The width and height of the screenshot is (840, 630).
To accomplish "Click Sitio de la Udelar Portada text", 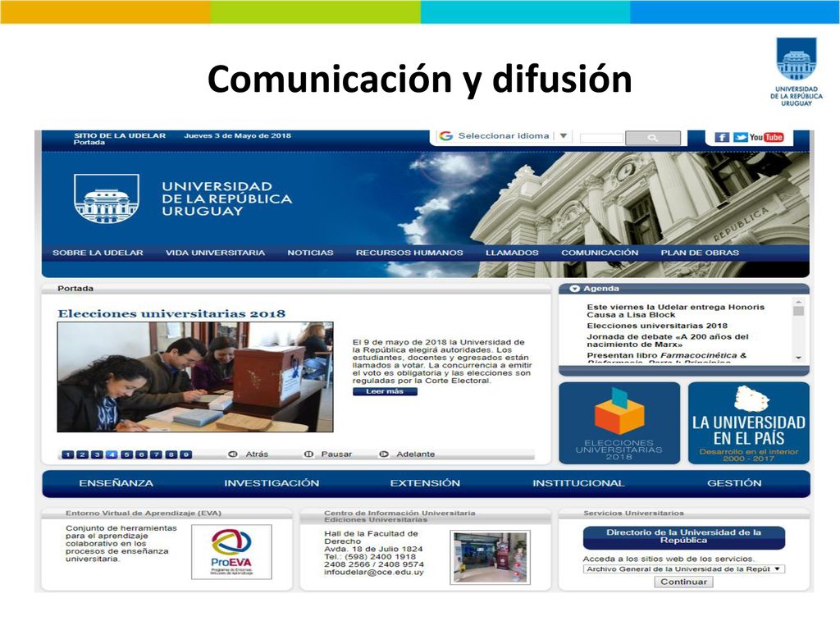I will [120, 139].
